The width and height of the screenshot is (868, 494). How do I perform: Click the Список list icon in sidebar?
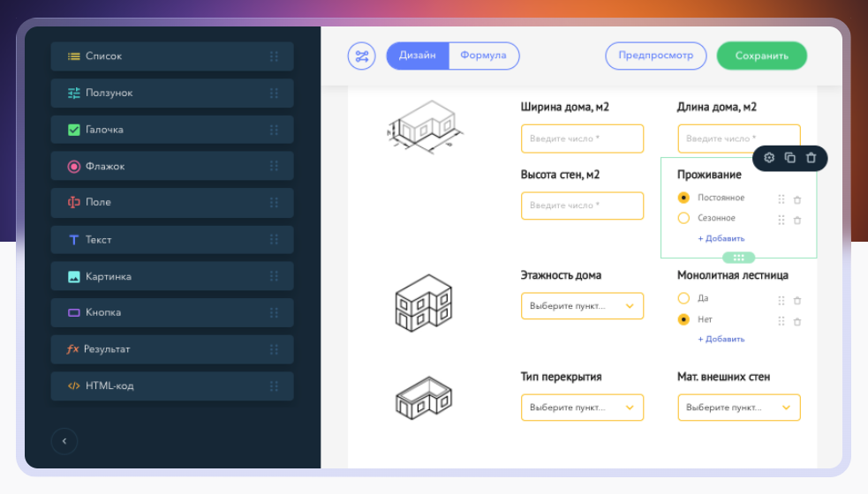pyautogui.click(x=73, y=56)
